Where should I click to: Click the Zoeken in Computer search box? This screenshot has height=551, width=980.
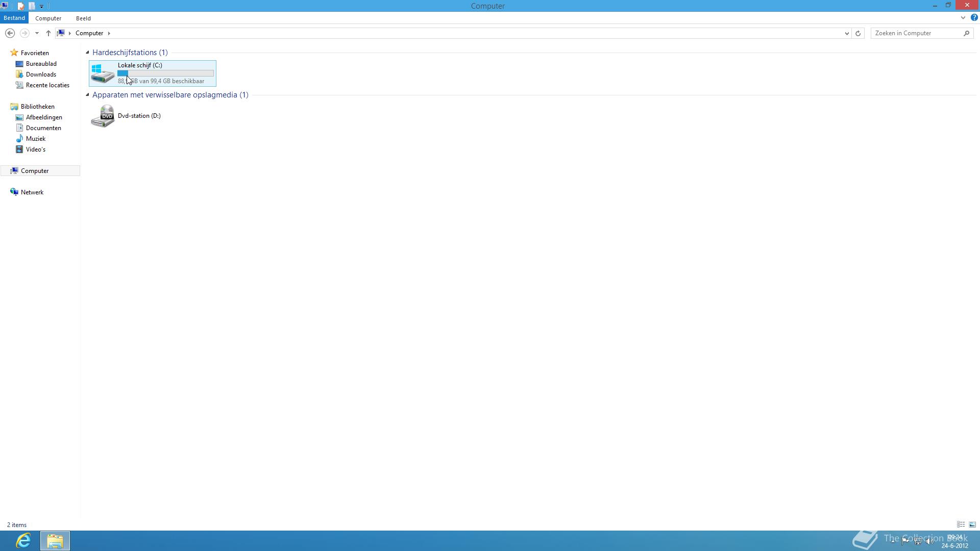click(916, 33)
